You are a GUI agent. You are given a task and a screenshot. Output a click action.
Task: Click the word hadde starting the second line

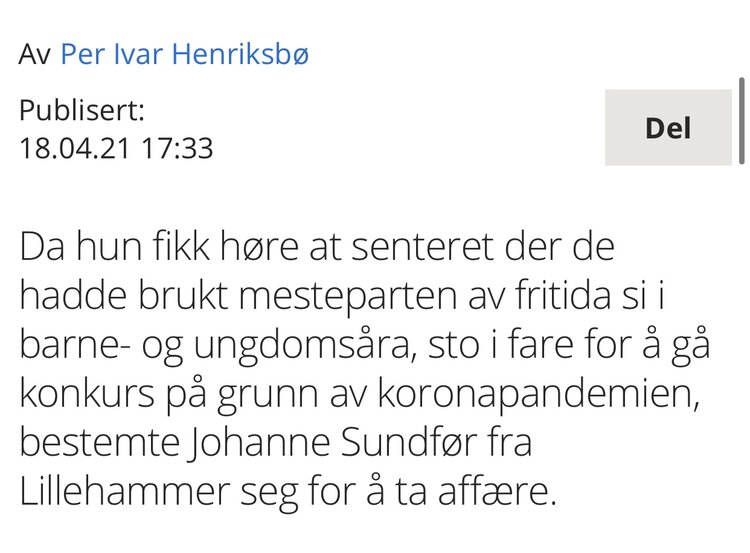click(73, 295)
